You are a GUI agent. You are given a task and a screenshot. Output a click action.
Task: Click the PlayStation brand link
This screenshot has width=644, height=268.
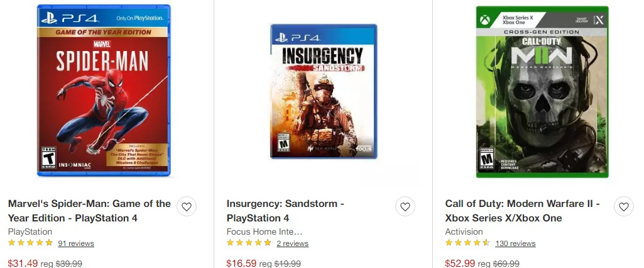[30, 232]
